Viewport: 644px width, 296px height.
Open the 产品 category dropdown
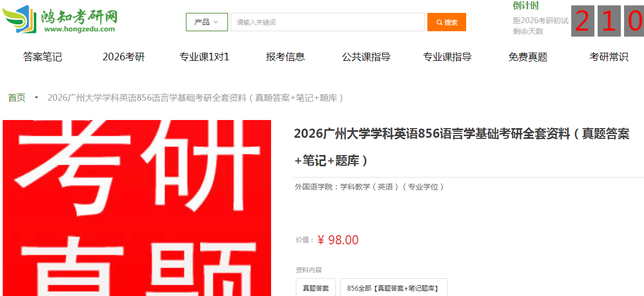(x=206, y=22)
